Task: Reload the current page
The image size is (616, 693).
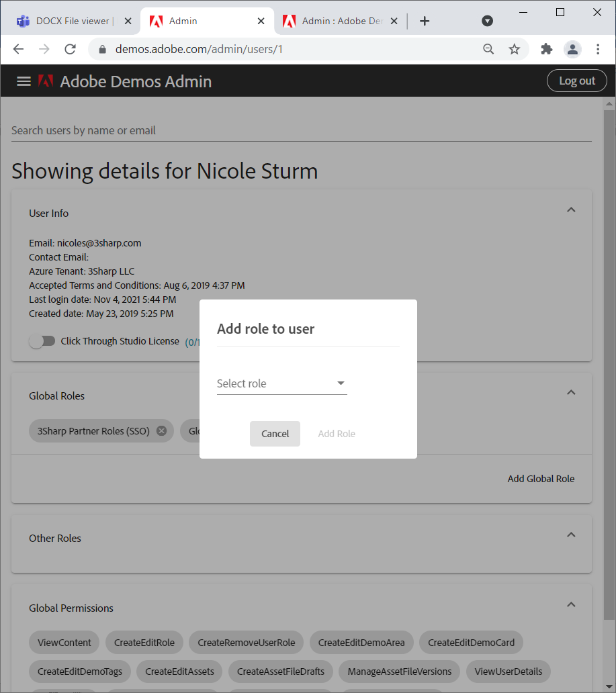Action: [71, 49]
